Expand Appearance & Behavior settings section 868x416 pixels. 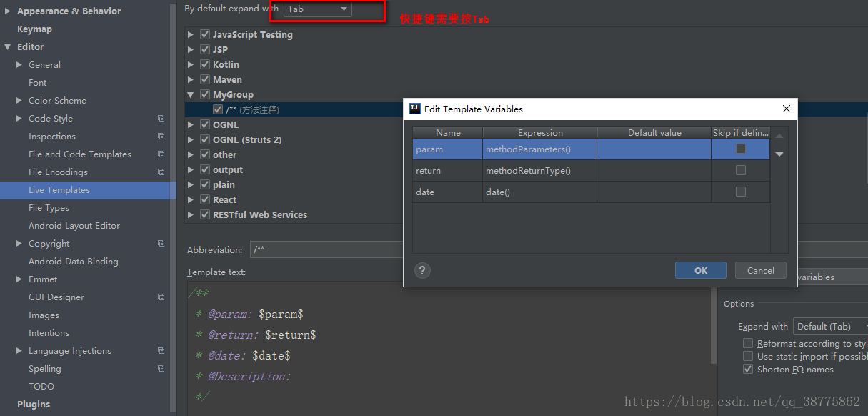tap(8, 11)
